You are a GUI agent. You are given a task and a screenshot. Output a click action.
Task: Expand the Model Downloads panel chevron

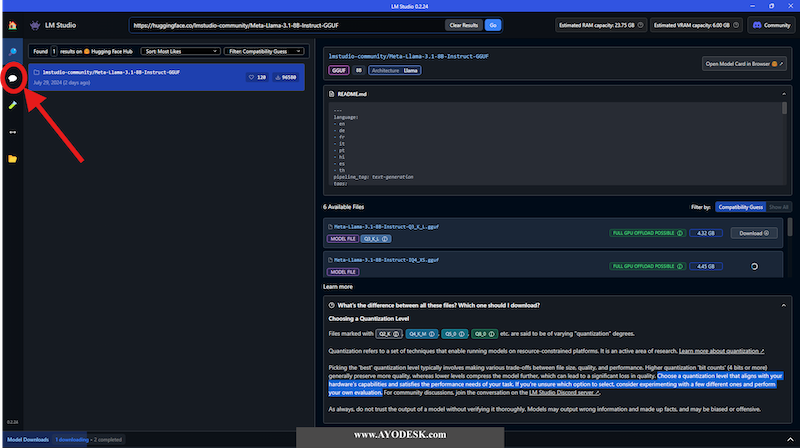pyautogui.click(x=790, y=439)
